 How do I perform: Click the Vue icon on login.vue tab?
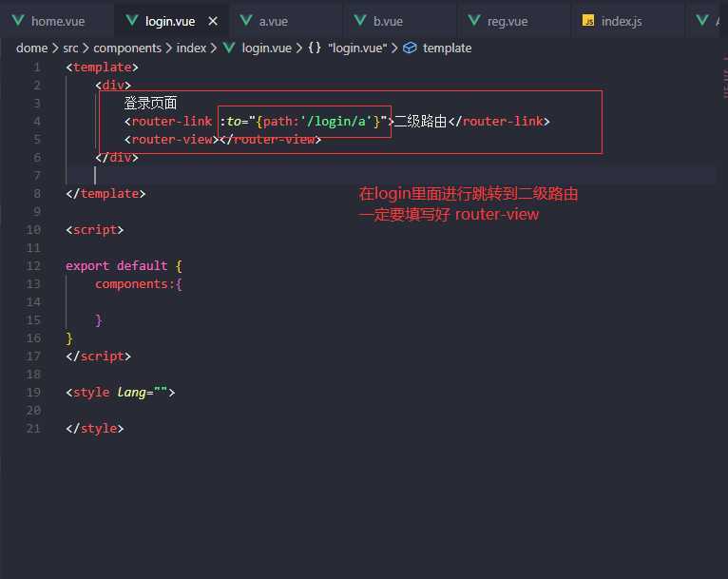pyautogui.click(x=132, y=20)
